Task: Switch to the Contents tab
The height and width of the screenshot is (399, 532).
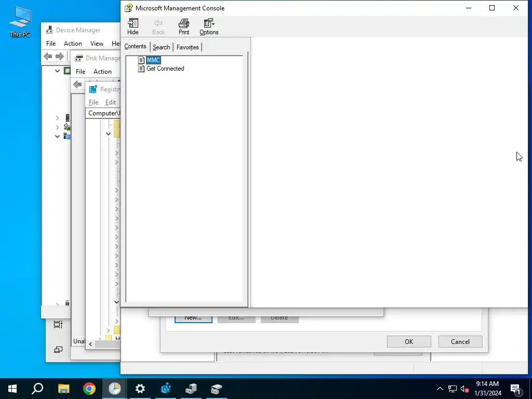Action: [x=136, y=46]
